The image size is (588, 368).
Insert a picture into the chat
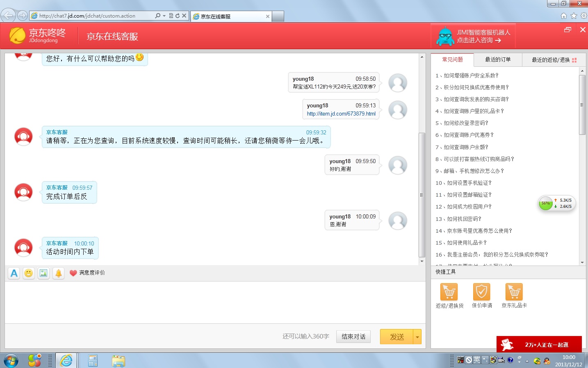(x=43, y=273)
